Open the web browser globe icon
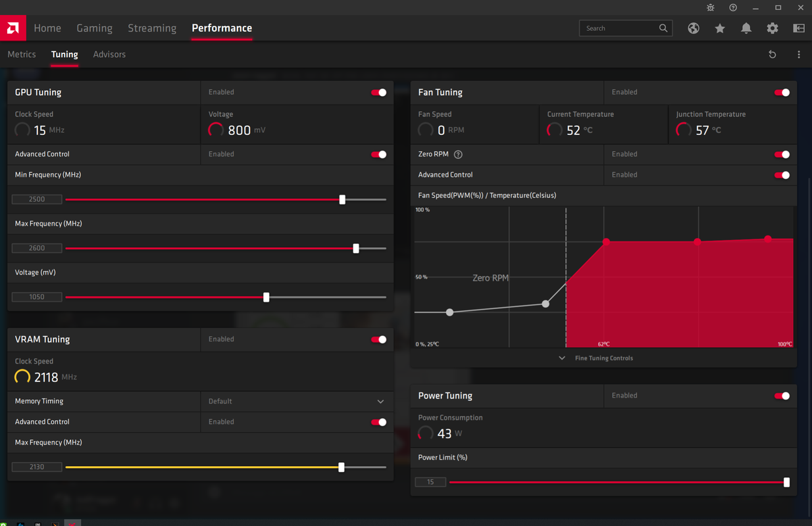 tap(694, 28)
